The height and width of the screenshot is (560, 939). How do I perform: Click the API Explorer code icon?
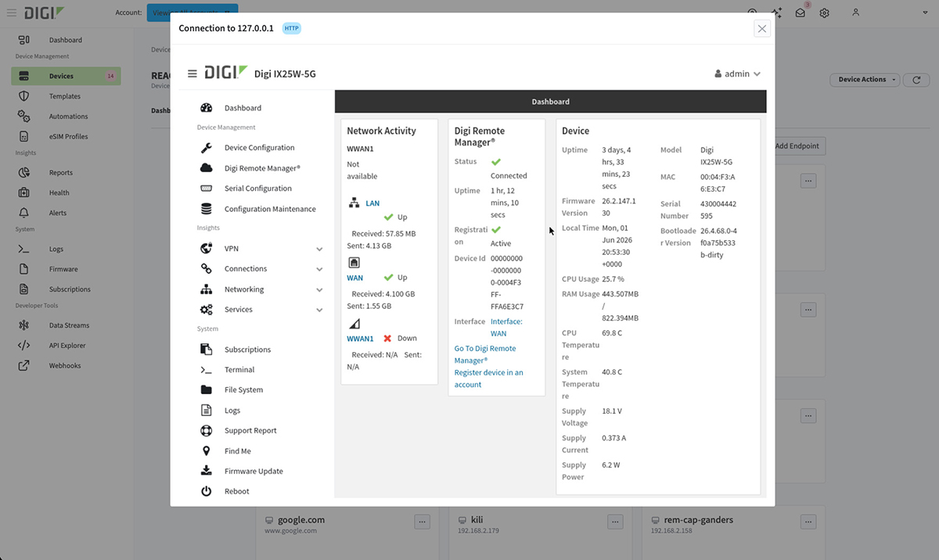24,346
